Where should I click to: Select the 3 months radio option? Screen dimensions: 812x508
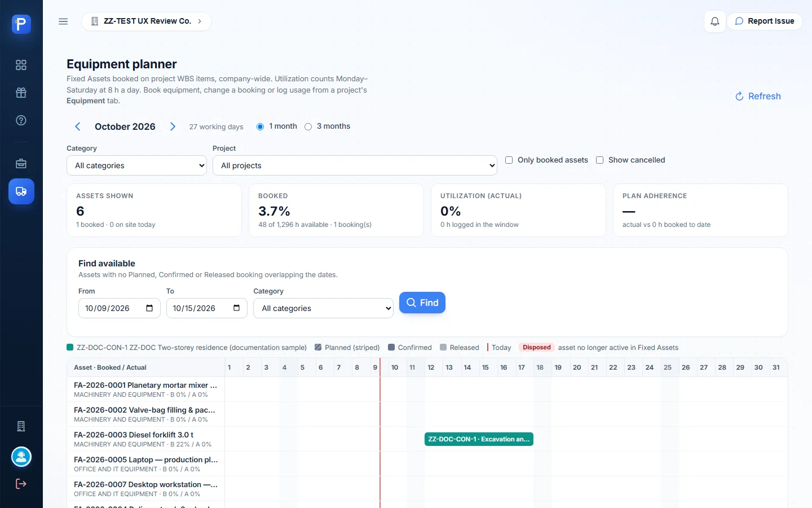(308, 126)
